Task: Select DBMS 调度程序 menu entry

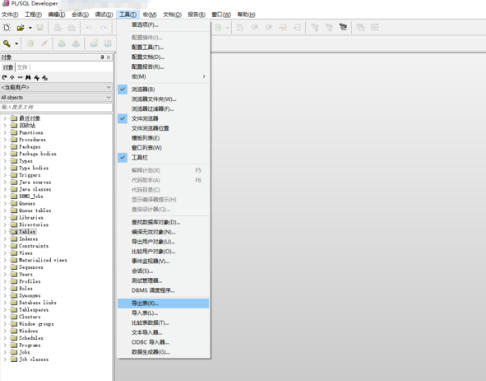Action: (163, 290)
